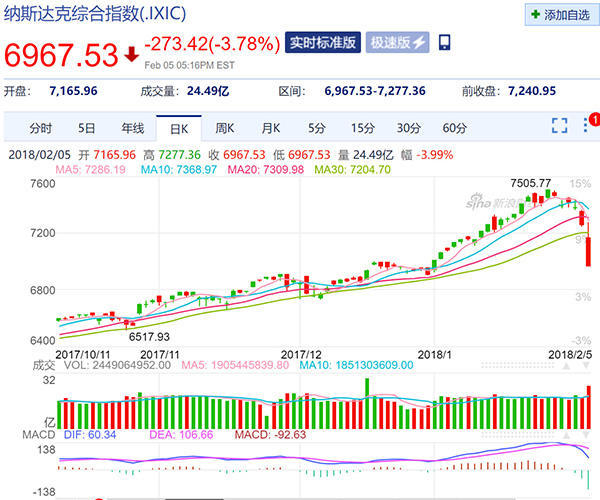
Task: Click the current price 6967.53
Action: [x=61, y=55]
